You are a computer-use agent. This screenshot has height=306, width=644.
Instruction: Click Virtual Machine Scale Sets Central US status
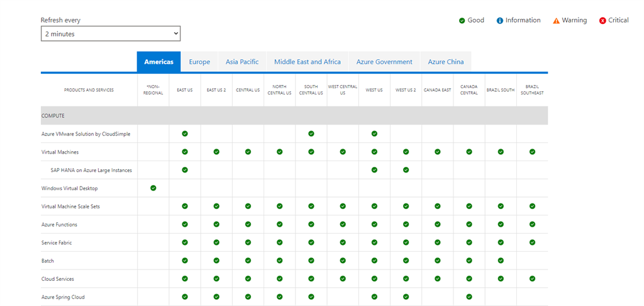[248, 206]
